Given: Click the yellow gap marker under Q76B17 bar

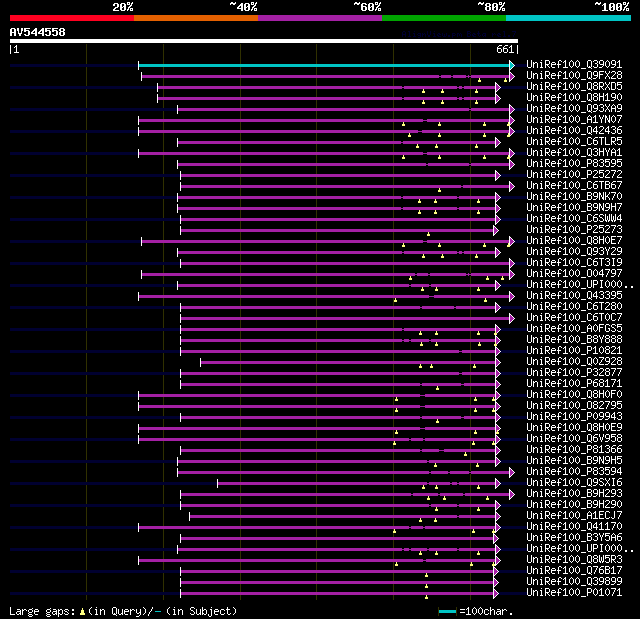Looking at the screenshot, I should [426, 575].
